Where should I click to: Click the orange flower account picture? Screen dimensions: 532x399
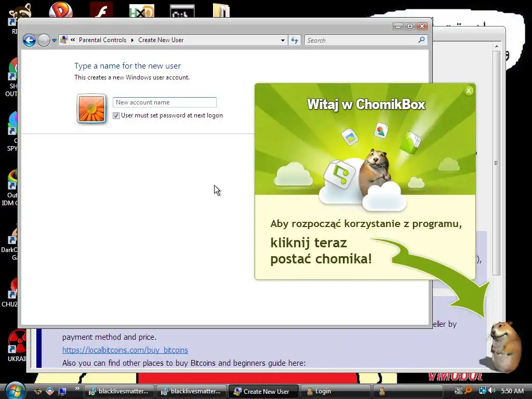pos(91,109)
